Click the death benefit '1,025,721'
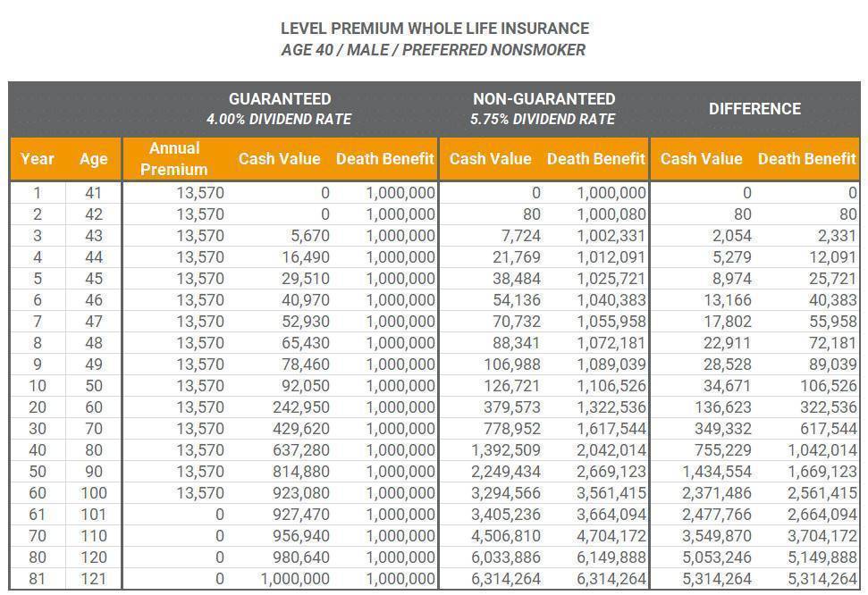The width and height of the screenshot is (868, 595). 611,279
